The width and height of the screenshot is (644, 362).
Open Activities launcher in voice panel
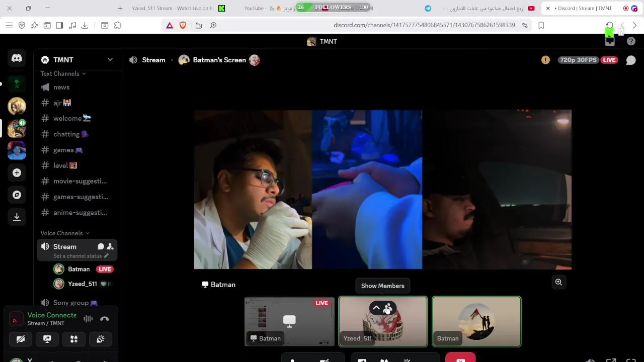(x=74, y=339)
